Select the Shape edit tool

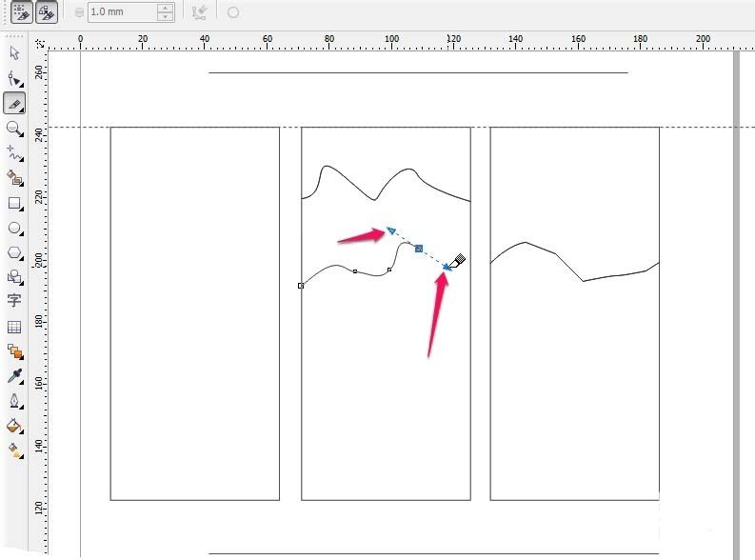[x=14, y=78]
